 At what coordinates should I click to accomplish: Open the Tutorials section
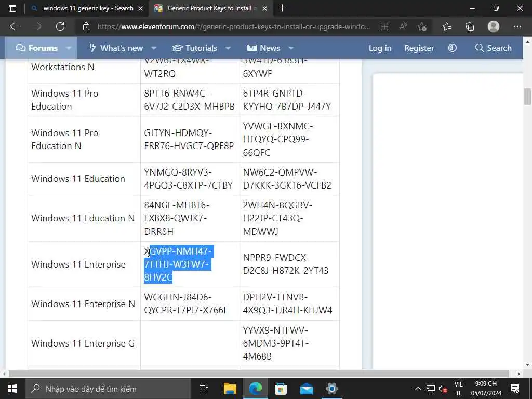coord(195,48)
